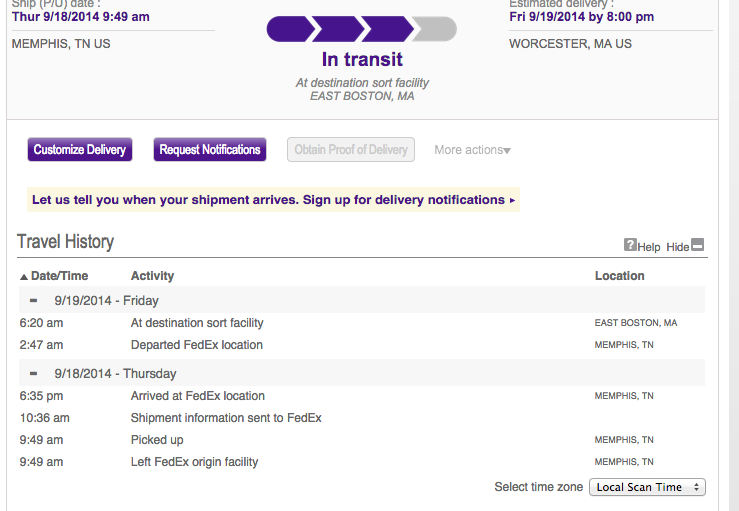Select the At destination sort facility row
This screenshot has width=739, height=511.
point(362,323)
